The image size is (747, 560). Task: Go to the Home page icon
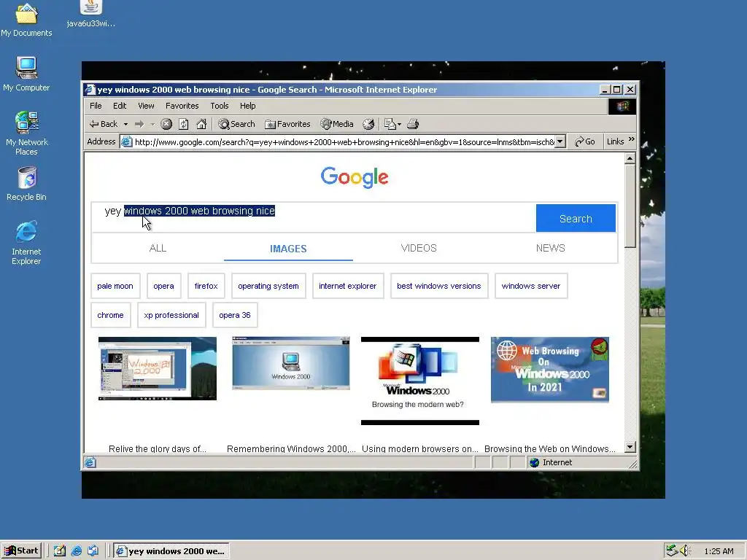point(201,124)
